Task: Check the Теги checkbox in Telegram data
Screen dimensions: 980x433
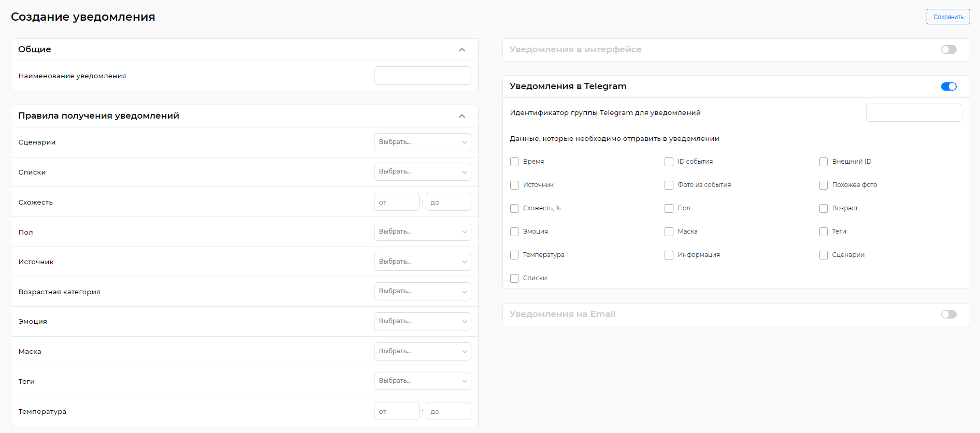Action: (x=824, y=232)
